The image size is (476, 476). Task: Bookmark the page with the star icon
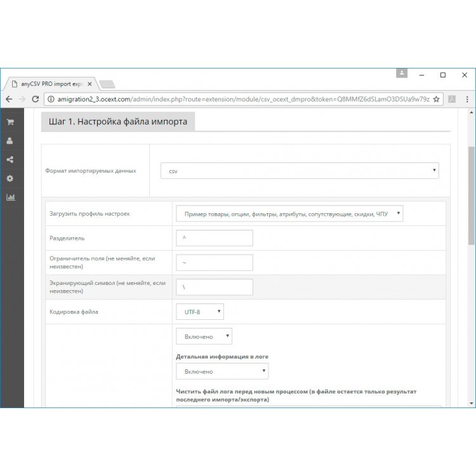436,99
